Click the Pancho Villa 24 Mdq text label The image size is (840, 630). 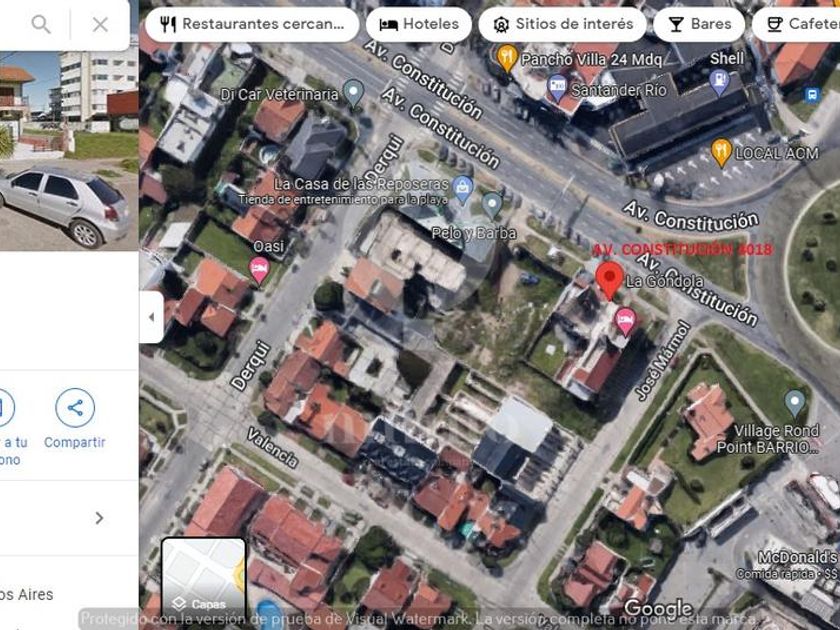tap(591, 59)
